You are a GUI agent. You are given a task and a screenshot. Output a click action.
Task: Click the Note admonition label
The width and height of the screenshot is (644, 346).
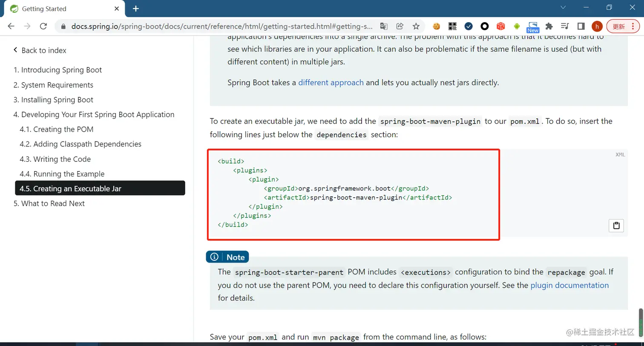[227, 257]
